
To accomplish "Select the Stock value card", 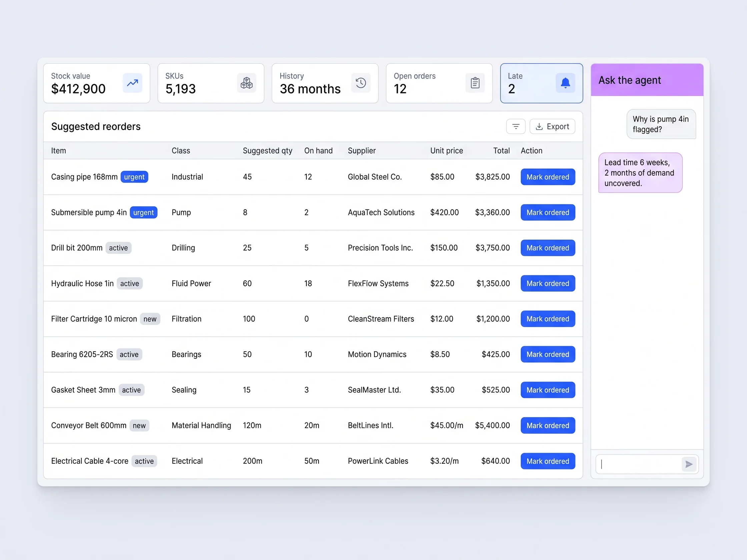I will tap(97, 83).
